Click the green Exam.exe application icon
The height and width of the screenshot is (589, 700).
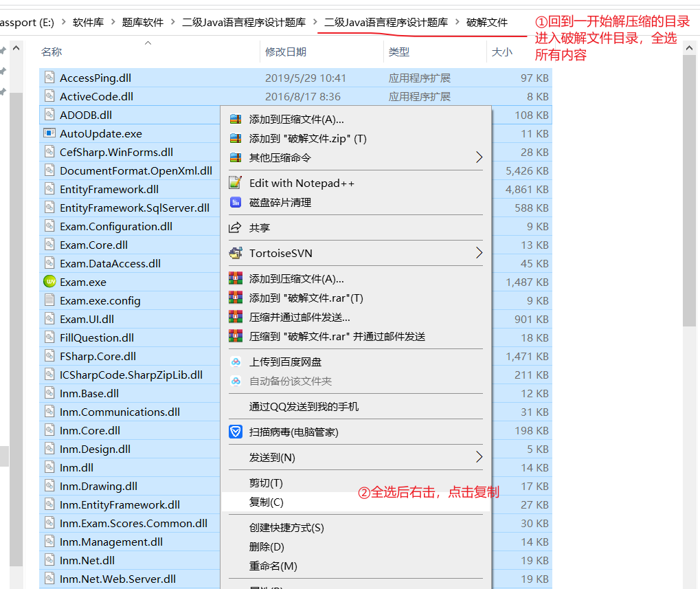point(49,282)
